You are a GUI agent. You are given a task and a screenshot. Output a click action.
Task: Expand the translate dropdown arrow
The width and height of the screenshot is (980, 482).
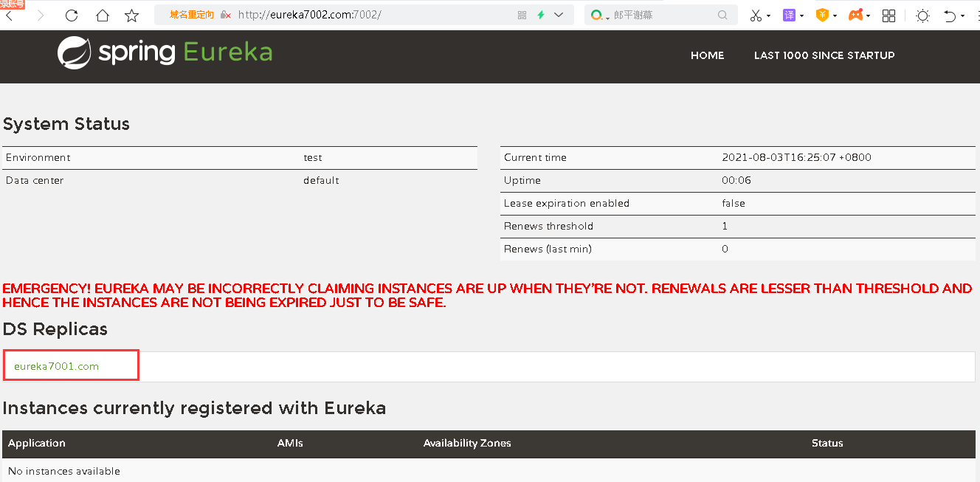[801, 16]
